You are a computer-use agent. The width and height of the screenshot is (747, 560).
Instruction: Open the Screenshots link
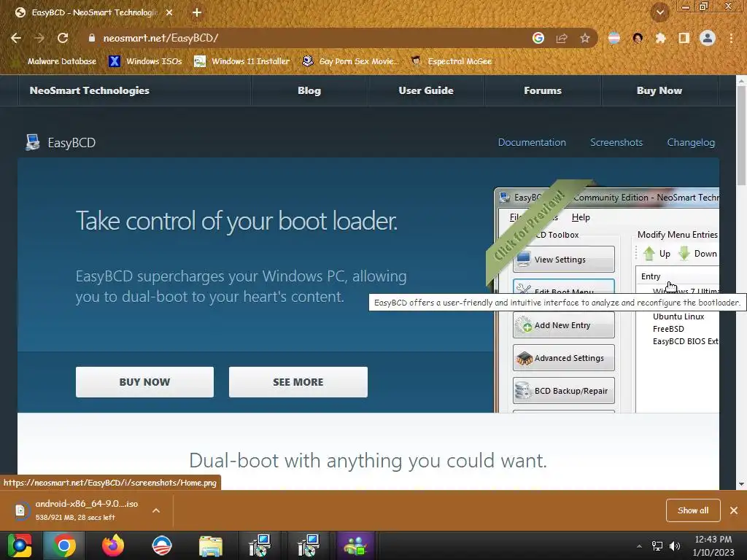(x=616, y=142)
